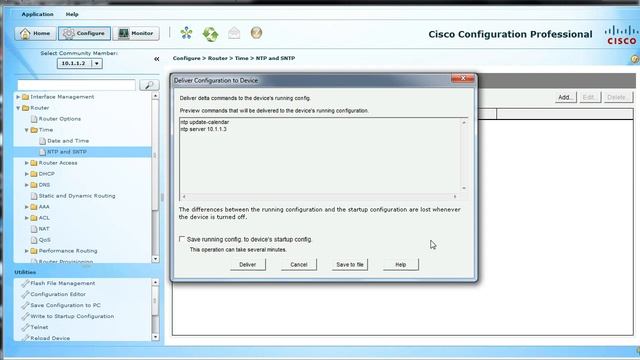
Task: Open the Configuration Editor utility
Action: (58, 294)
